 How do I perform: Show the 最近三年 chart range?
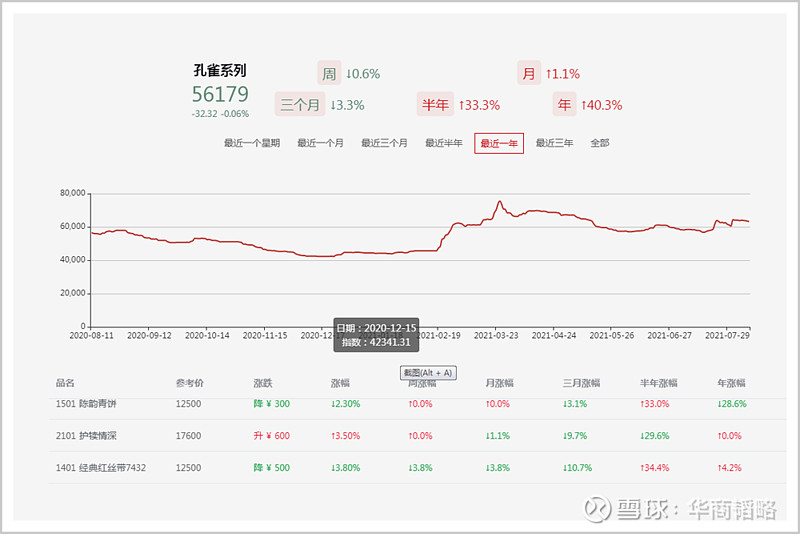coord(554,143)
